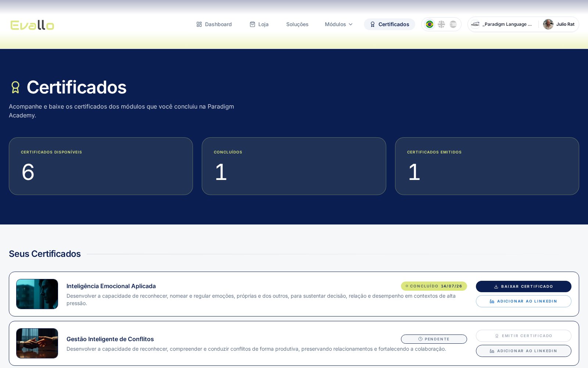
Task: Click the large ribbon icon beside Certificados heading
Action: point(15,88)
